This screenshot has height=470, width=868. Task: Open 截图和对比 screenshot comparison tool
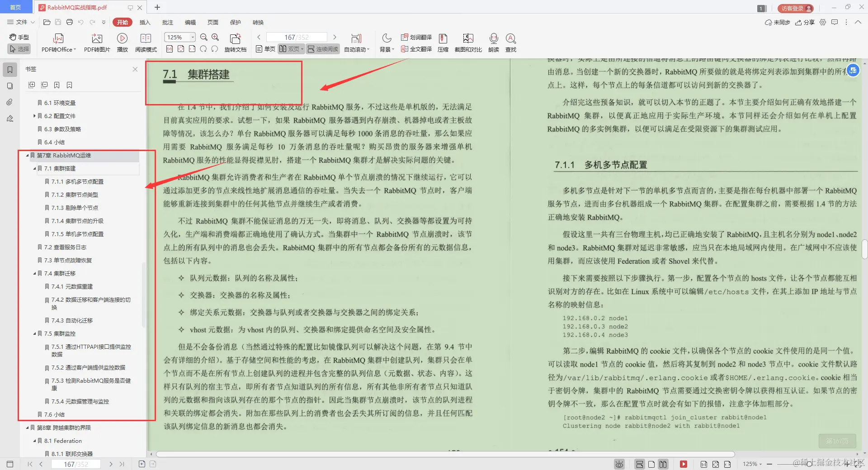click(468, 42)
